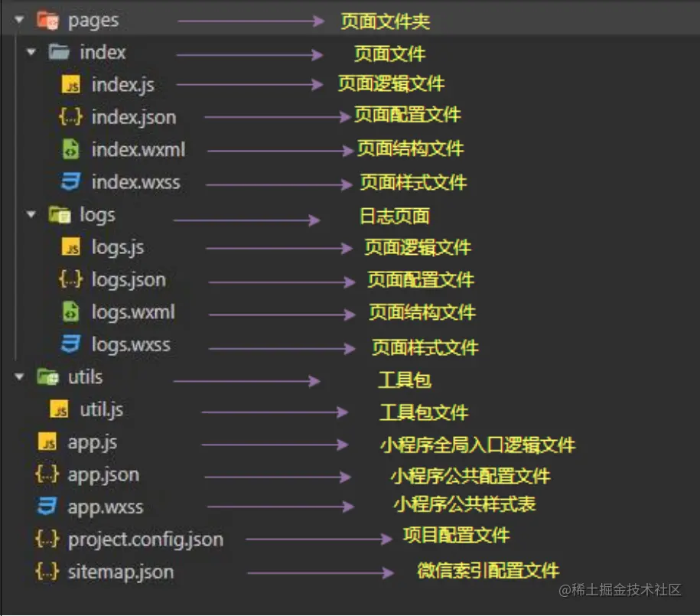Select the utils folder name
The image size is (700, 616).
pos(85,377)
